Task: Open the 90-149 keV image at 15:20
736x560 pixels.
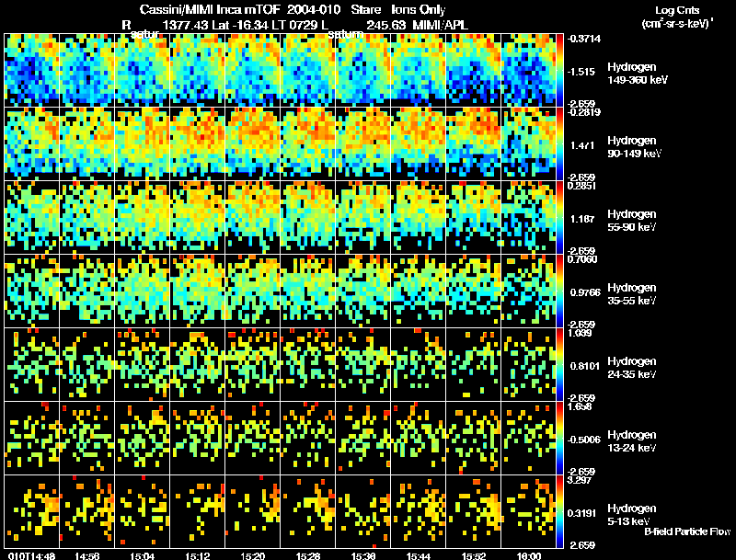Action: [x=252, y=143]
